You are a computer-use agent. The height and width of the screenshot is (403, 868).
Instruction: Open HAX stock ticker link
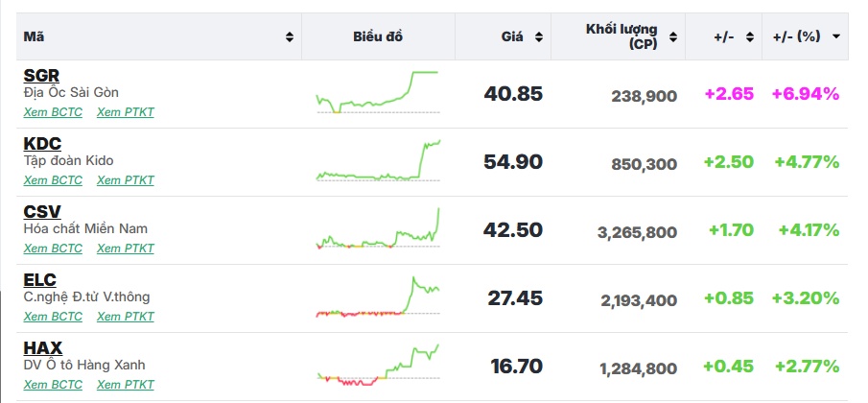(43, 348)
